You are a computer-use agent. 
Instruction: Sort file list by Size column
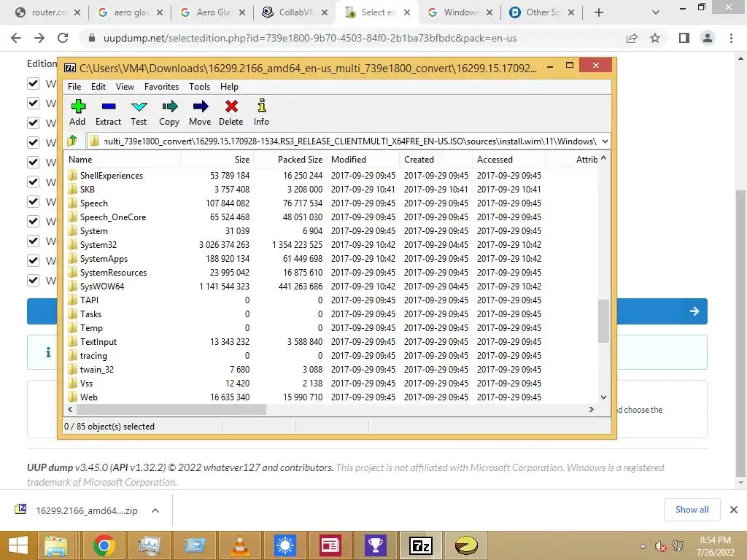217,160
